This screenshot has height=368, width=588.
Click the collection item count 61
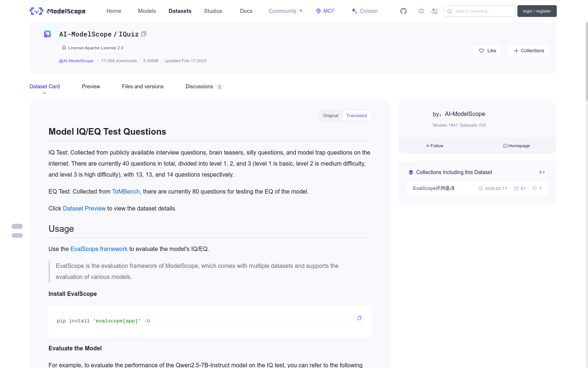pyautogui.click(x=520, y=188)
